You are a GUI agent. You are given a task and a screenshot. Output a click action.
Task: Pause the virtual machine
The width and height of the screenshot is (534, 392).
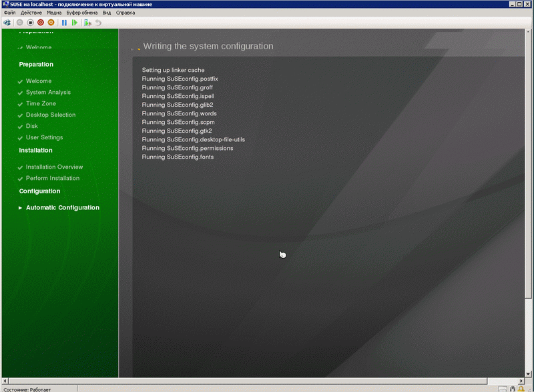(64, 23)
